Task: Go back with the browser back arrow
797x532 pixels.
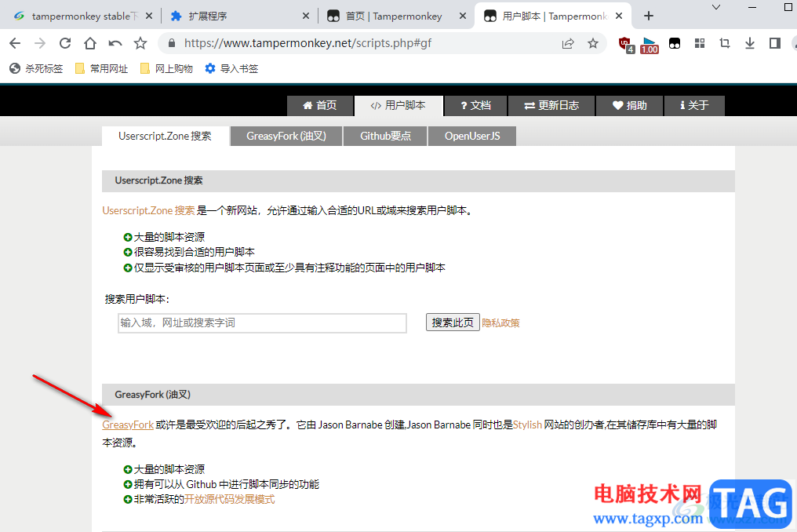Action: 15,43
